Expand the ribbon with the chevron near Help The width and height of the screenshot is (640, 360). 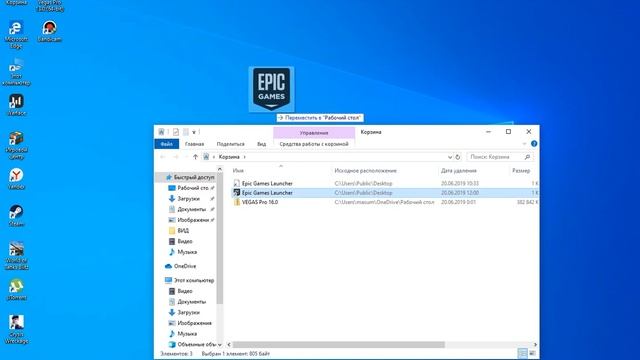click(x=524, y=144)
